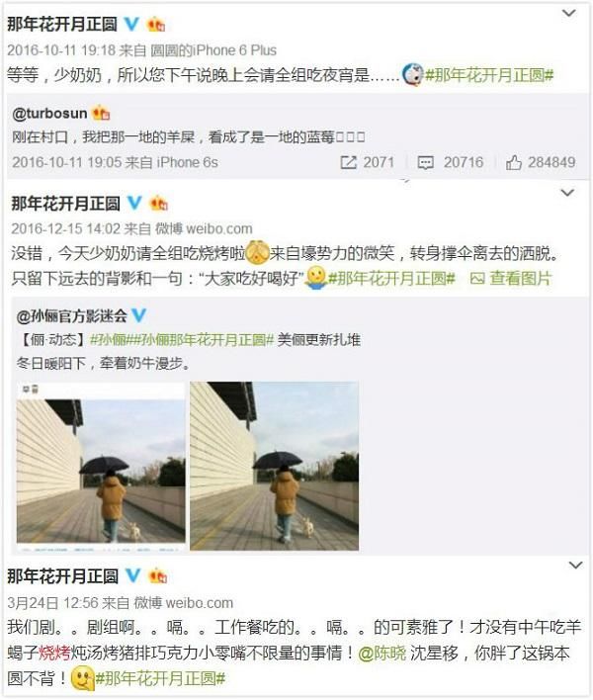Open #那年花开月正圆# hashtag in first post
Viewport: 593px width, 700px height.
coord(489,75)
